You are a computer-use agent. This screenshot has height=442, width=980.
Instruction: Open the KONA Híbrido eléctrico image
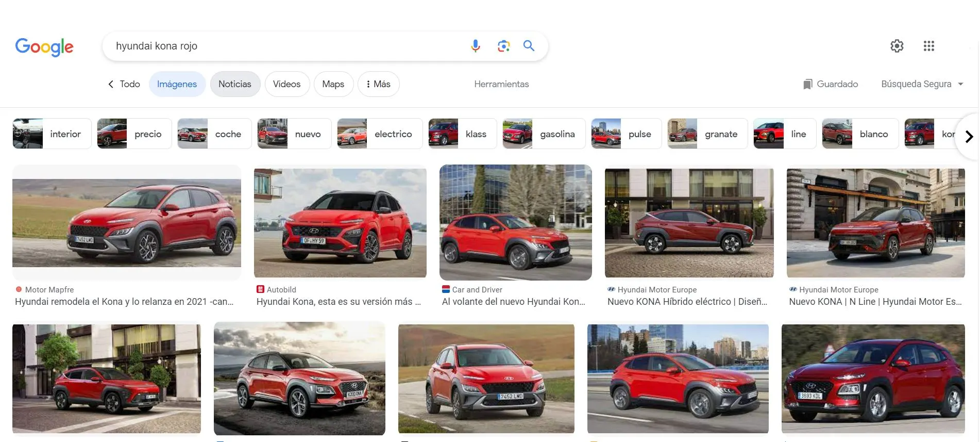click(689, 222)
